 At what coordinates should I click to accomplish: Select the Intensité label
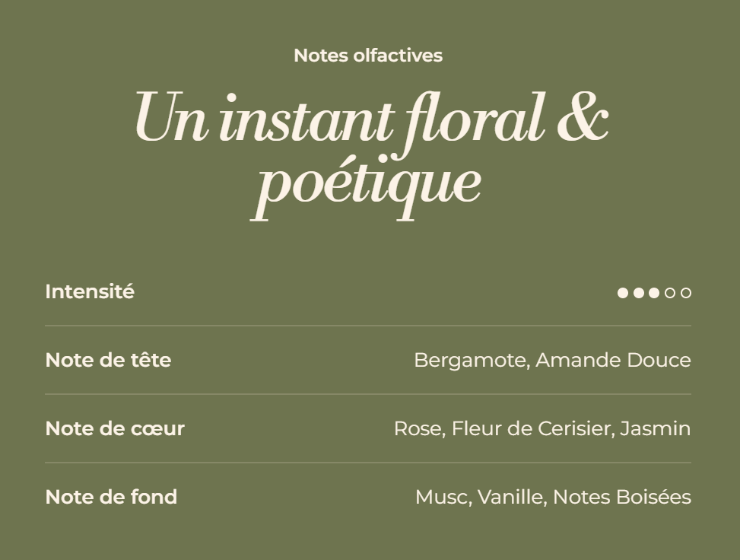click(x=90, y=292)
